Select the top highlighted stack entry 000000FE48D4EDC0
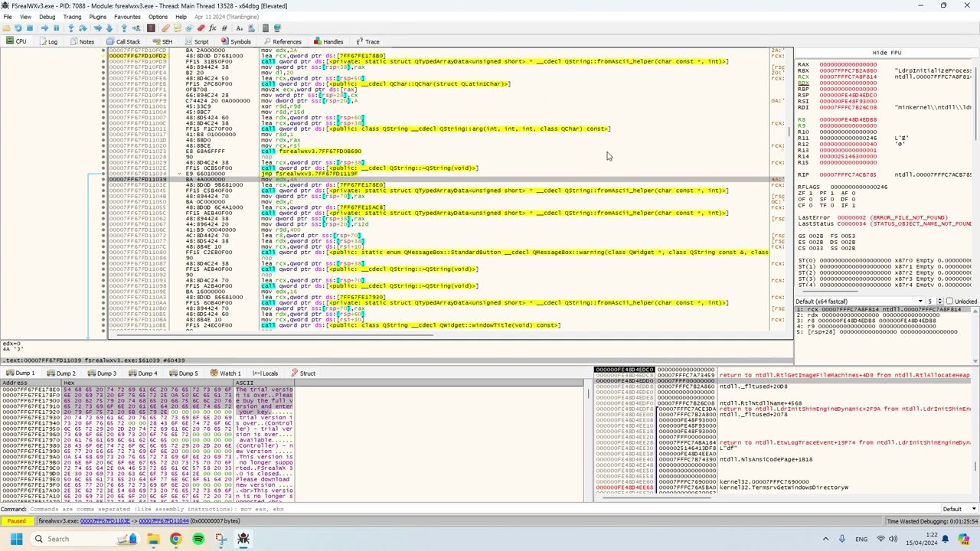The image size is (980, 551). click(x=624, y=370)
